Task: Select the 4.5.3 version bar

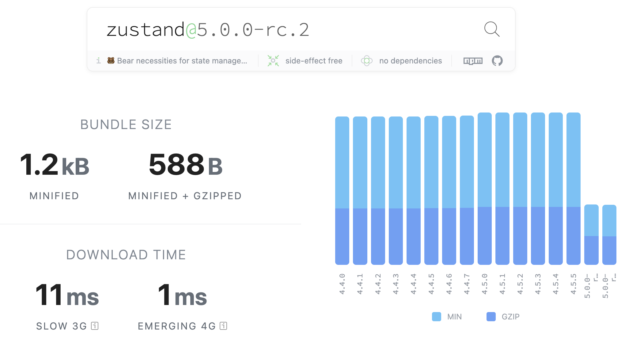Action: 538,189
